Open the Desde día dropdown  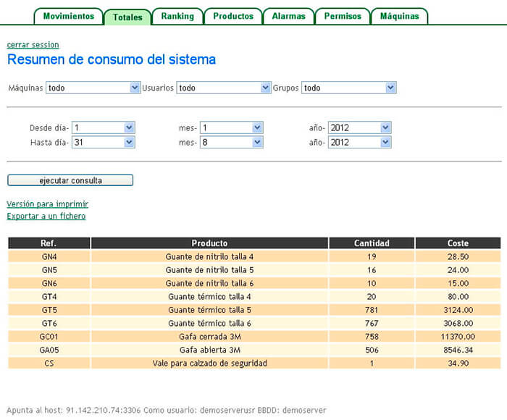[x=103, y=127]
